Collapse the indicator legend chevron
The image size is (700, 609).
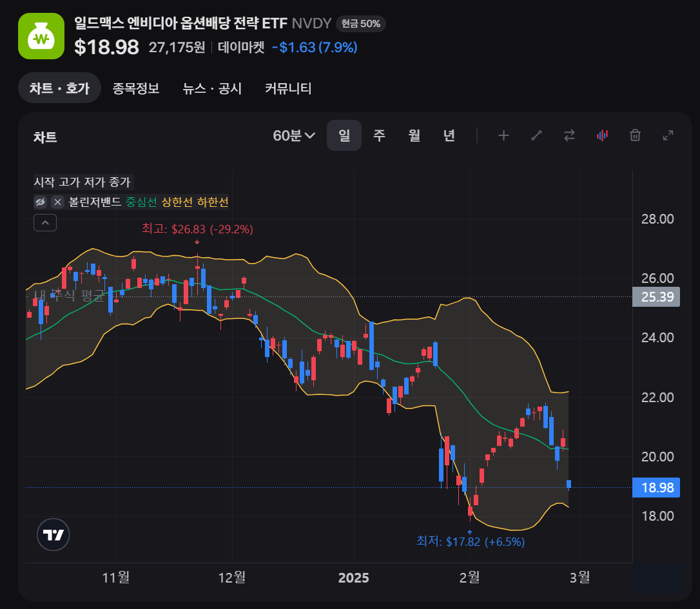point(45,222)
